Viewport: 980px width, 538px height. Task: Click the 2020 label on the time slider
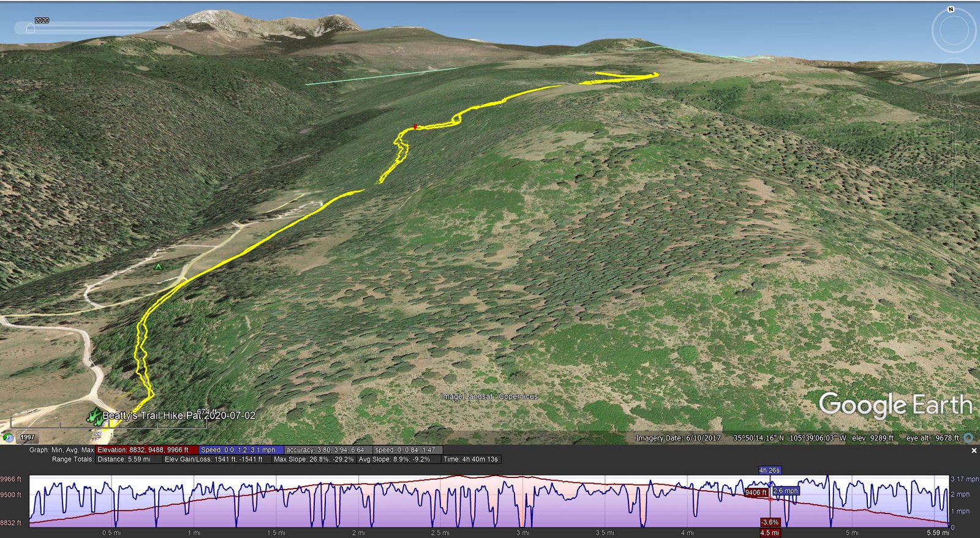pyautogui.click(x=42, y=20)
